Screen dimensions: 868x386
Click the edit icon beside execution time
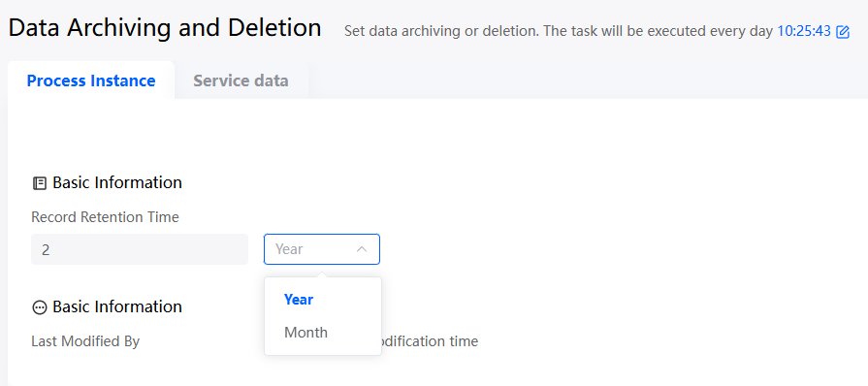click(843, 32)
